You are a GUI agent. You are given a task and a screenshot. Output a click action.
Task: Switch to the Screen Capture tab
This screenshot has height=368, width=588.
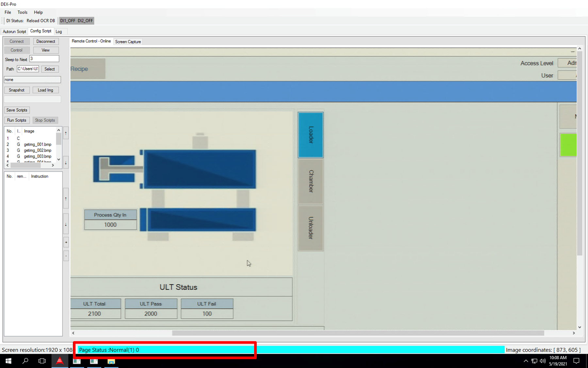pos(128,42)
